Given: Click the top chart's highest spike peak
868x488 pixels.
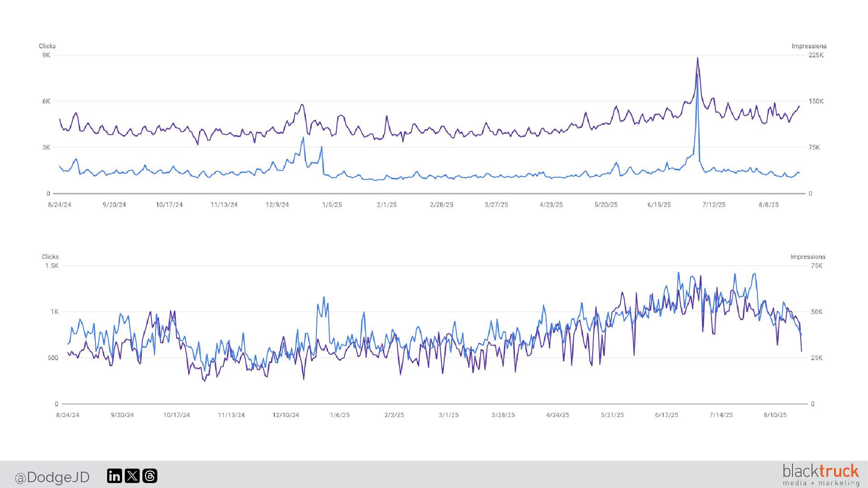Looking at the screenshot, I should pyautogui.click(x=698, y=58).
